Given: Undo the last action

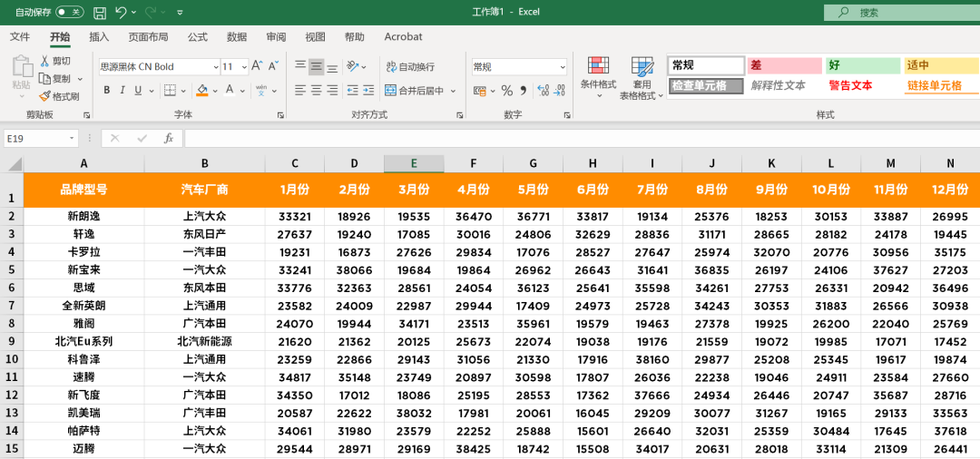Looking at the screenshot, I should tap(122, 12).
